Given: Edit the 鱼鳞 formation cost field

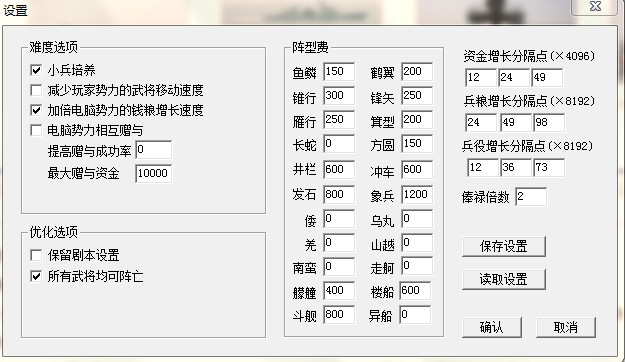Looking at the screenshot, I should pyautogui.click(x=339, y=72).
